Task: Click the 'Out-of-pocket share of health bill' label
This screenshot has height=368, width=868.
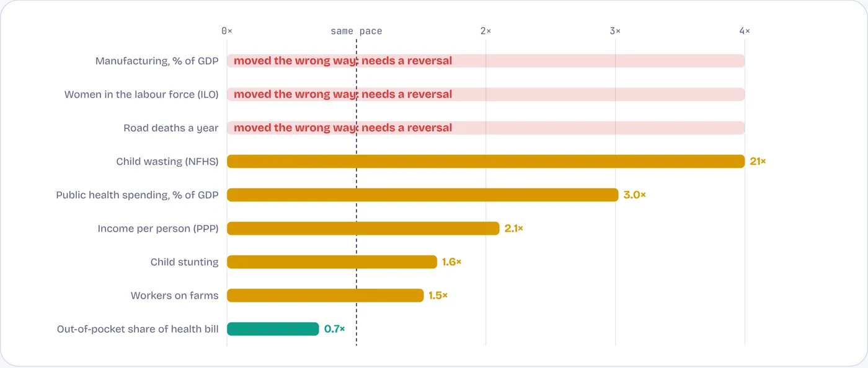Action: 138,328
